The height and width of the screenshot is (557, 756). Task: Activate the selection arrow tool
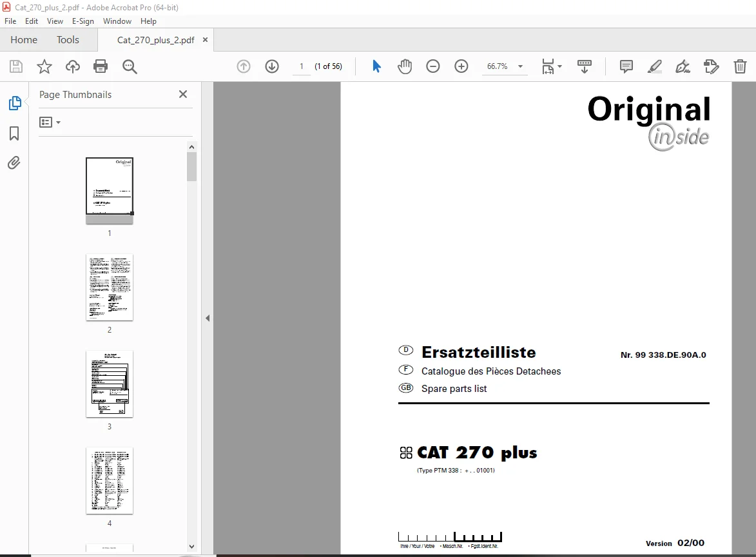point(376,66)
